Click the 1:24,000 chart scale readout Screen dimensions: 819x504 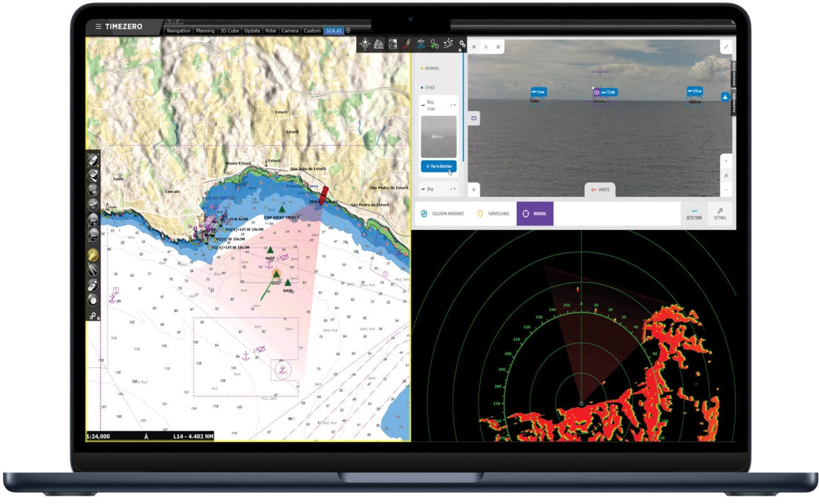click(99, 436)
